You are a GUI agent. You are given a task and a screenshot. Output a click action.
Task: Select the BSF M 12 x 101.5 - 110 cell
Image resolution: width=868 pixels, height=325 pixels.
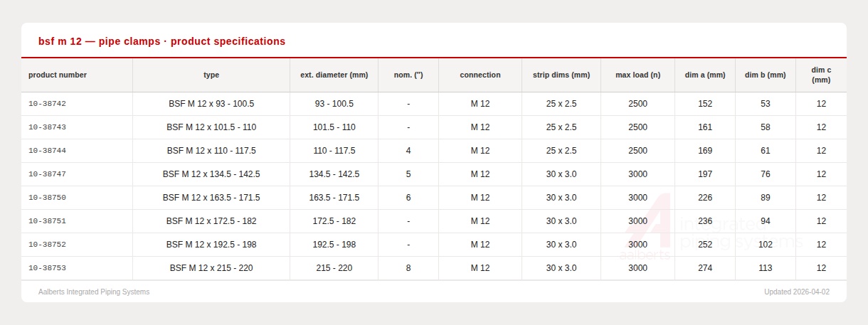point(211,127)
